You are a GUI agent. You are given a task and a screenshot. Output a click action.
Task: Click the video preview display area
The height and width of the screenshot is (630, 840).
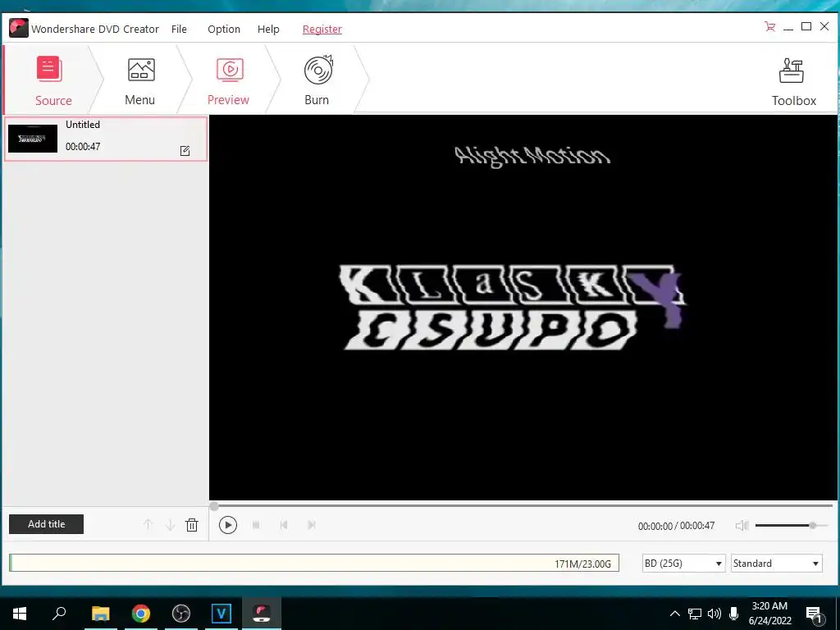523,308
